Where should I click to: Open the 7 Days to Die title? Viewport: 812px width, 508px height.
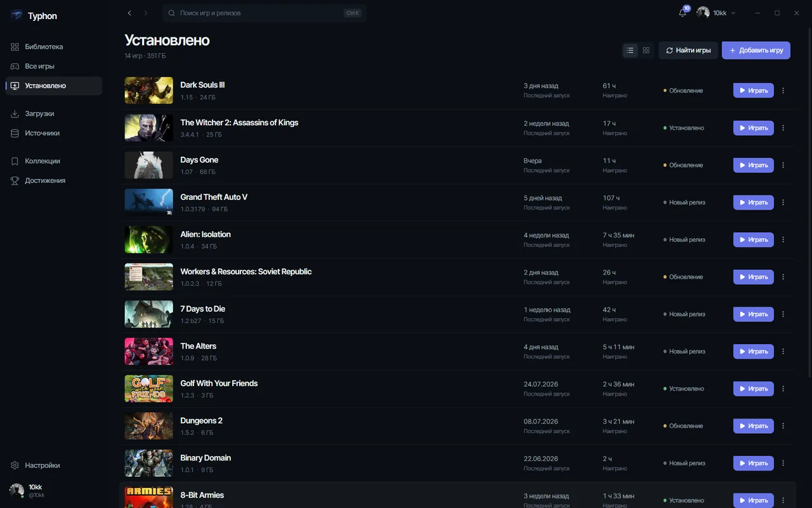pyautogui.click(x=203, y=309)
